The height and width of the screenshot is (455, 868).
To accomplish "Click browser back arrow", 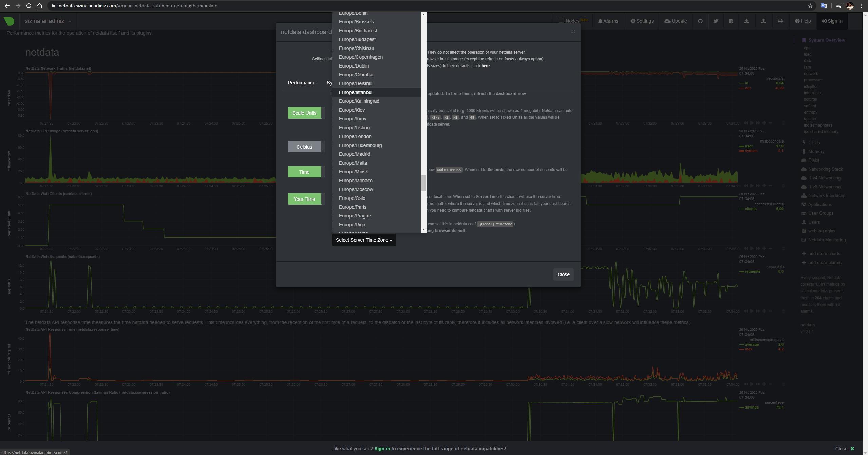I will (7, 6).
